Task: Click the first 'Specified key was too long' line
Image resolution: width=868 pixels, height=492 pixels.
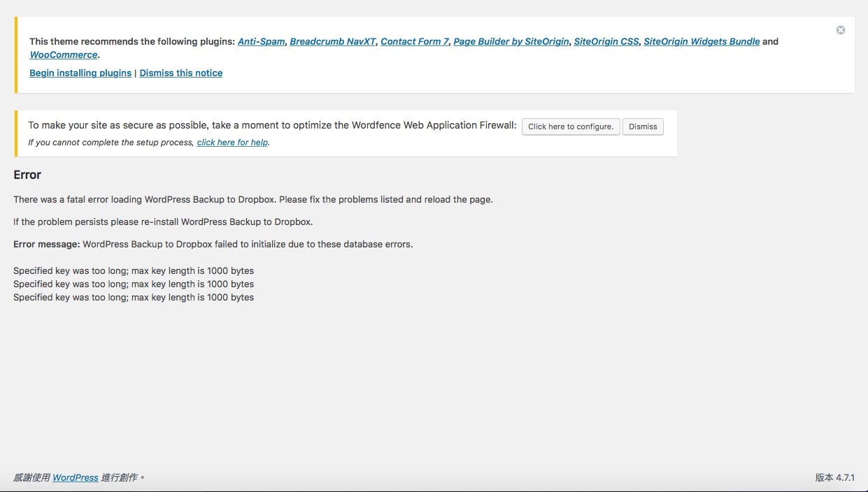Action: tap(134, 270)
